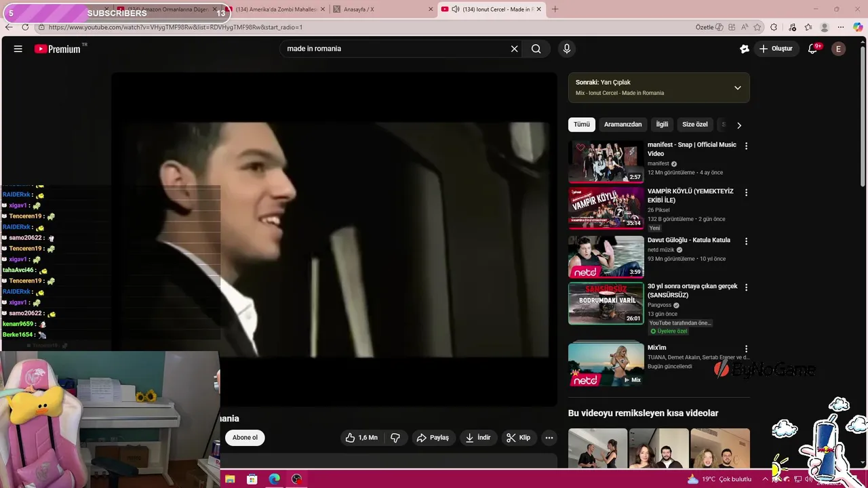868x488 pixels.
Task: Start voice search with the microphone
Action: coord(567,49)
